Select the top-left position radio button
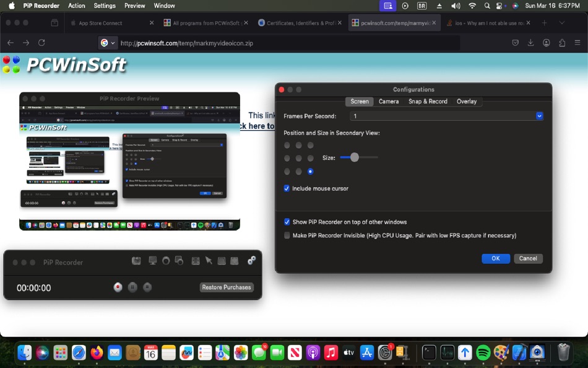The width and height of the screenshot is (588, 368). click(x=287, y=145)
